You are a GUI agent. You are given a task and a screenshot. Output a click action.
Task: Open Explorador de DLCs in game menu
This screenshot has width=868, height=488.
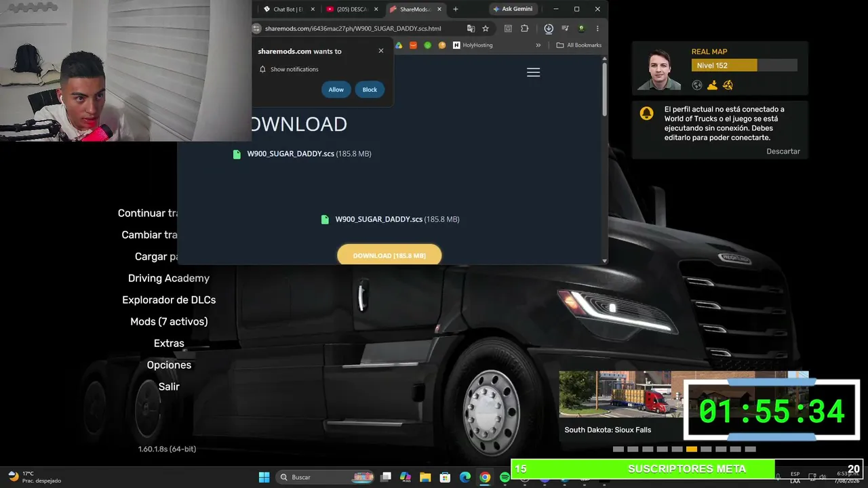[169, 300]
